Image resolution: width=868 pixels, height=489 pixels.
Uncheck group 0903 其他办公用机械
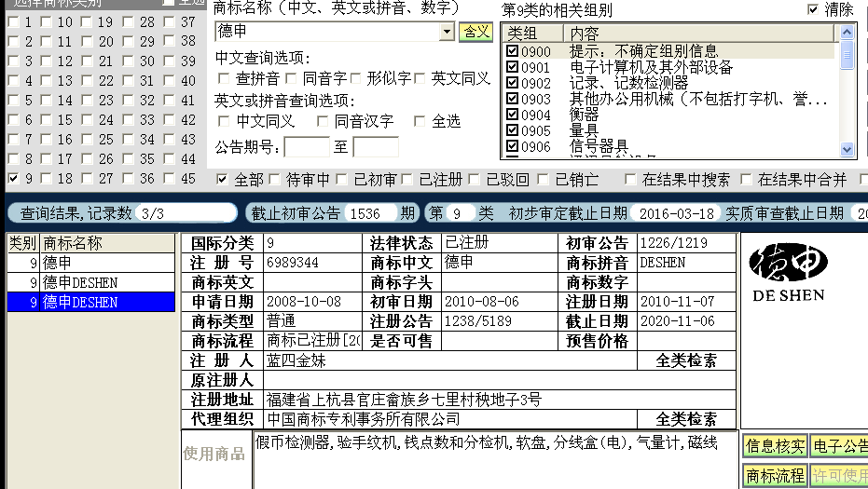(512, 99)
